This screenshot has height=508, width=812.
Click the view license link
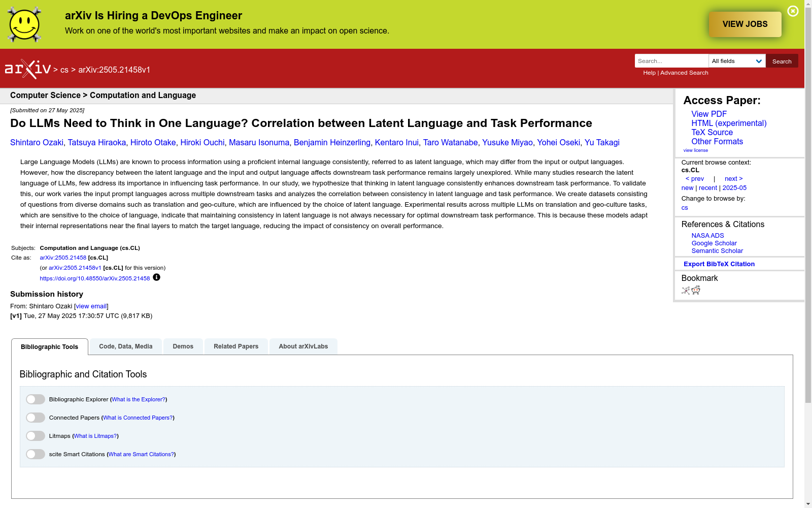click(696, 150)
